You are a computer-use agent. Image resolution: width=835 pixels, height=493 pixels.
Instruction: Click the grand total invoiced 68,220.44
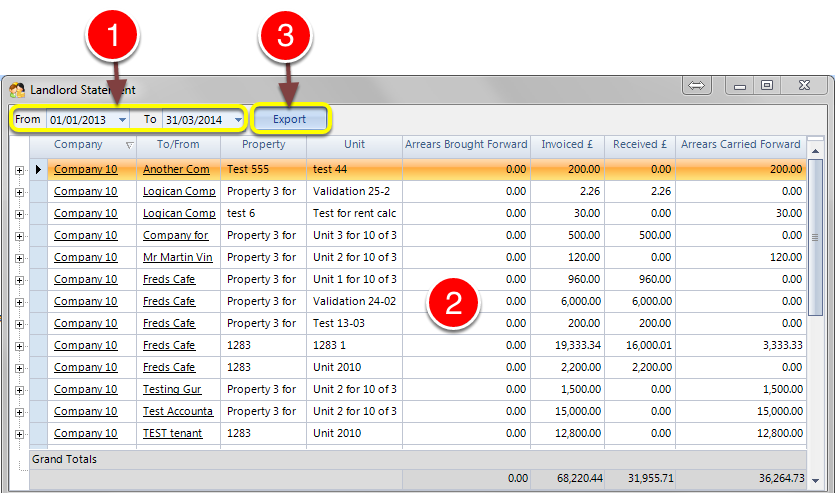tap(579, 479)
